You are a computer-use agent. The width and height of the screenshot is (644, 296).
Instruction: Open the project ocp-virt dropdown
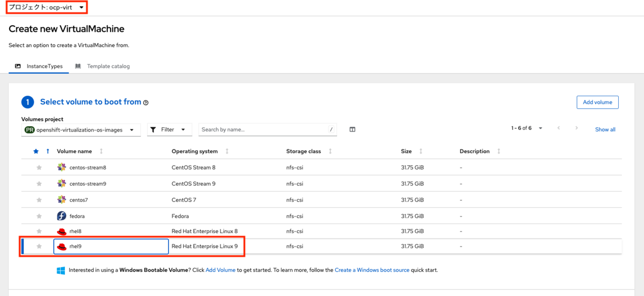pyautogui.click(x=47, y=8)
